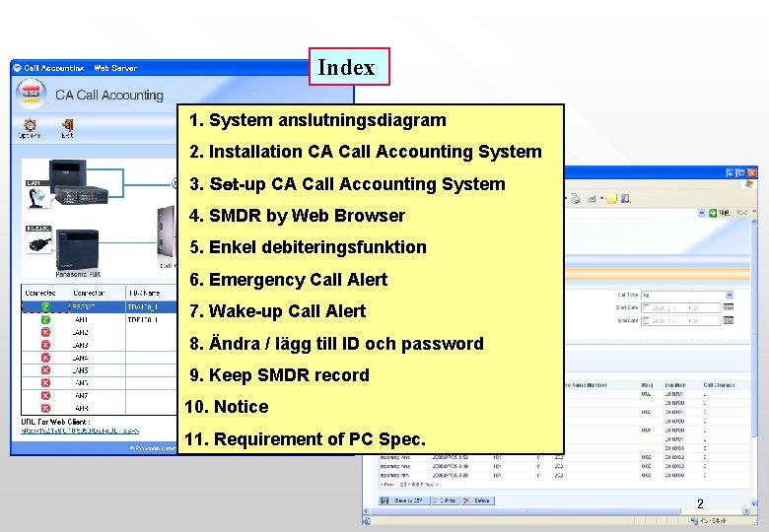Click the green Go arrow button

[x=713, y=213]
